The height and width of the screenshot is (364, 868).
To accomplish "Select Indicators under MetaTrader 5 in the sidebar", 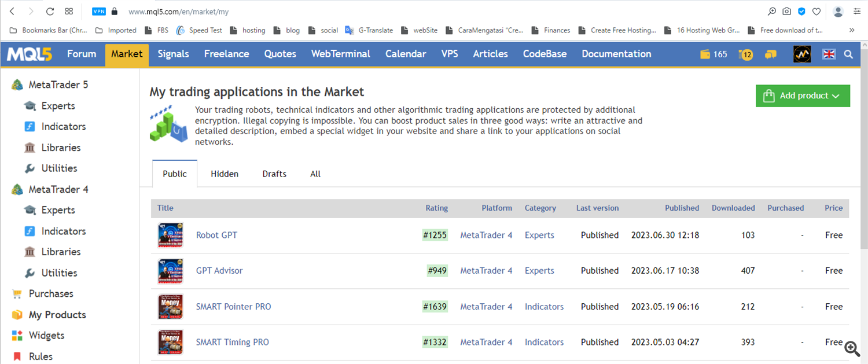I will (x=63, y=127).
